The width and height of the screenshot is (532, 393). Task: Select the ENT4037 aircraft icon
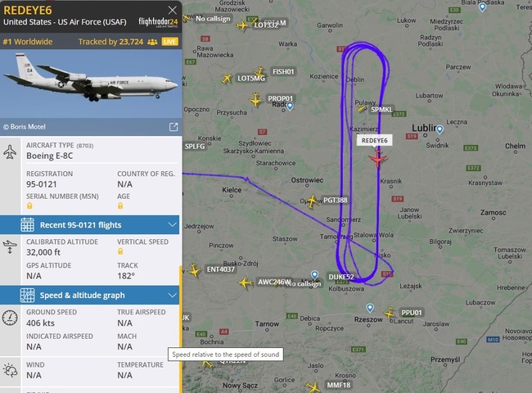click(195, 271)
